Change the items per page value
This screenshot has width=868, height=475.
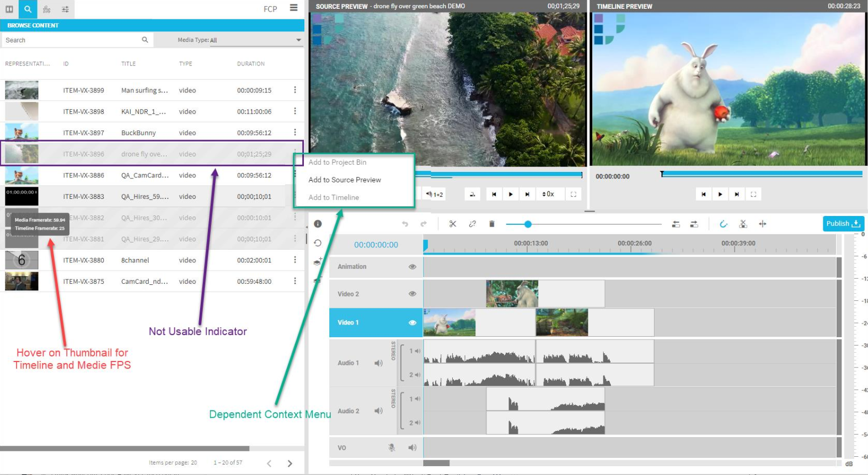[194, 463]
